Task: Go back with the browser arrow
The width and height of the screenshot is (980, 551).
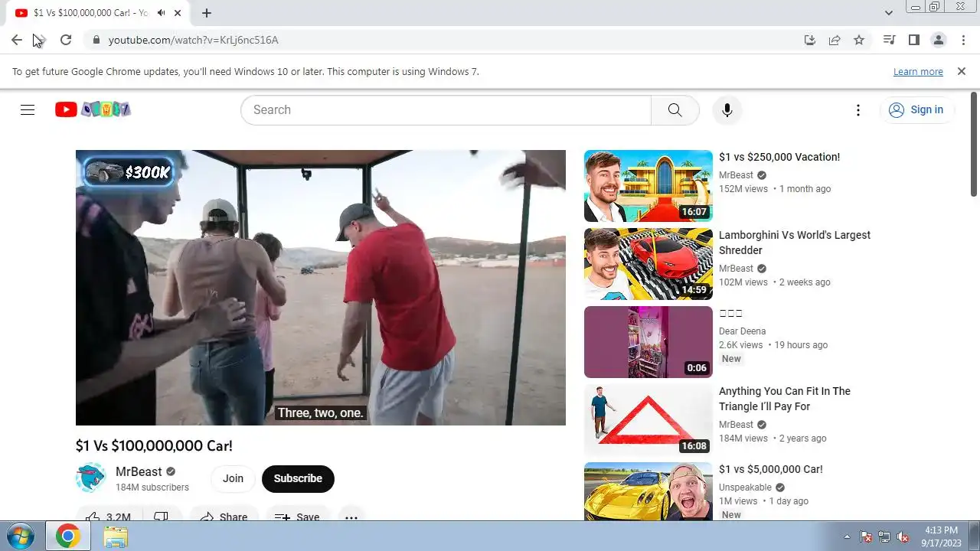Action: [x=17, y=40]
